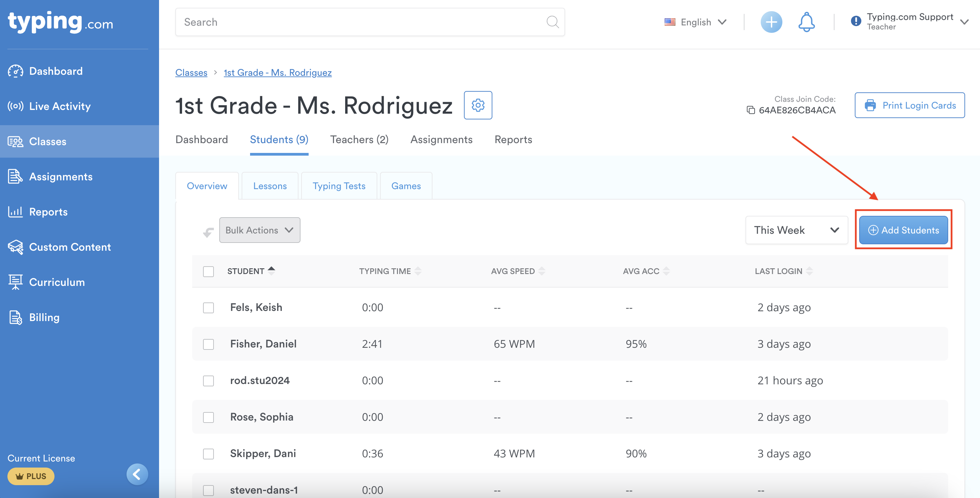This screenshot has height=498, width=980.
Task: Click the Classes breadcrumb link
Action: (x=191, y=73)
